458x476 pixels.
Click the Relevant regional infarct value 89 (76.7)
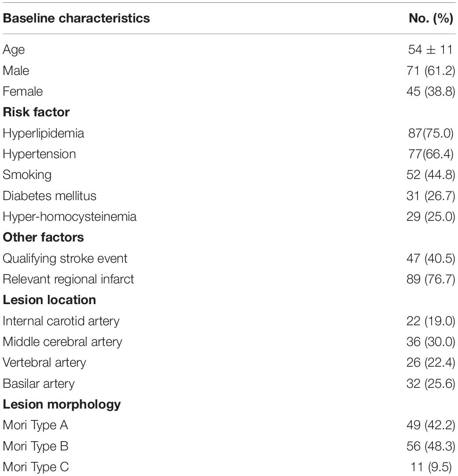click(431, 279)
